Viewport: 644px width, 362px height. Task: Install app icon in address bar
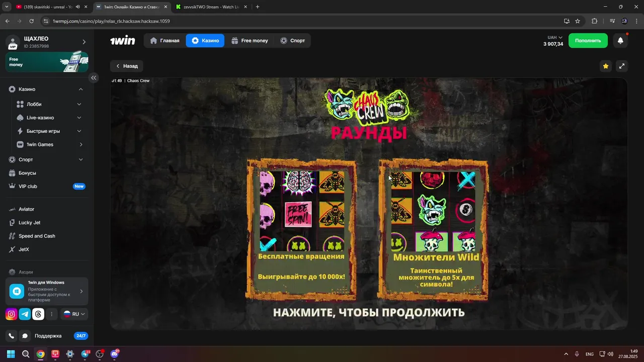(567, 21)
